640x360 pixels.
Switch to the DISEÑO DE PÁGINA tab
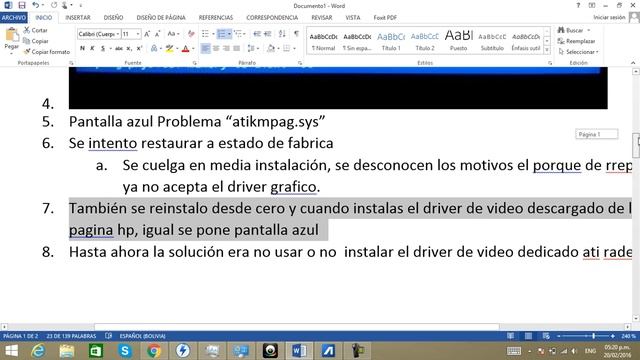[161, 18]
